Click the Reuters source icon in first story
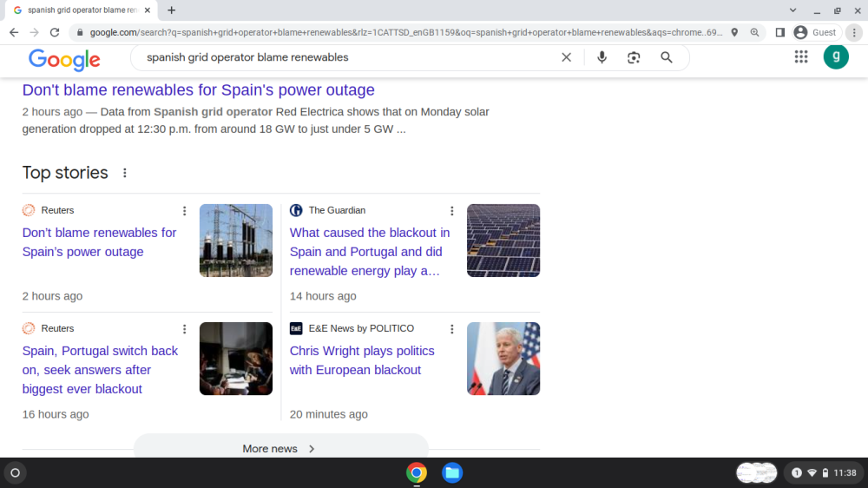868x488 pixels. pos(29,210)
